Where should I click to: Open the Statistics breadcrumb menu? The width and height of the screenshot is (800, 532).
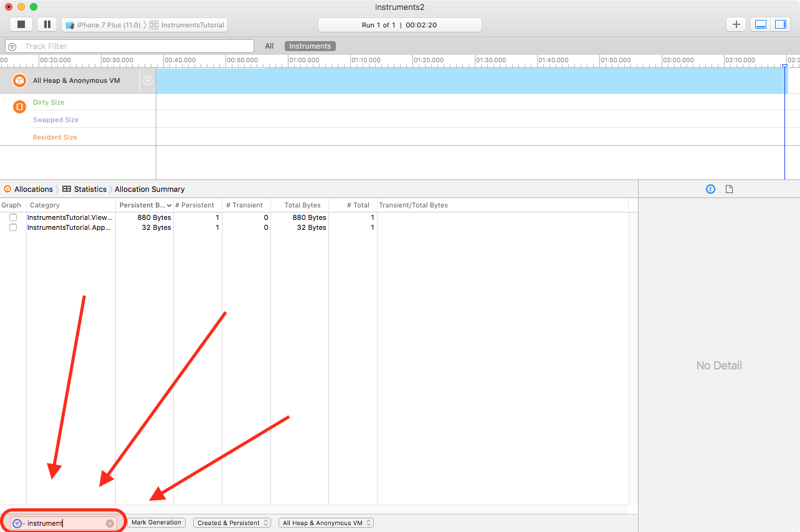90,189
